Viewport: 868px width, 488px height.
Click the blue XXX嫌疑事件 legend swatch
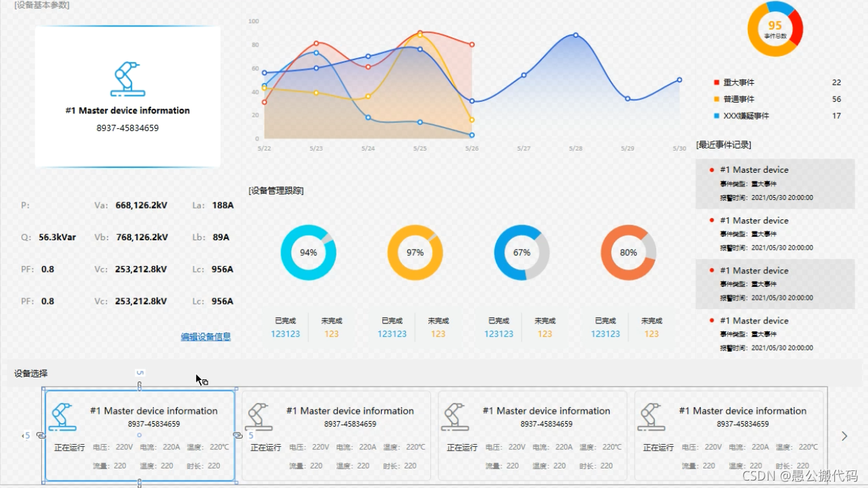click(716, 116)
